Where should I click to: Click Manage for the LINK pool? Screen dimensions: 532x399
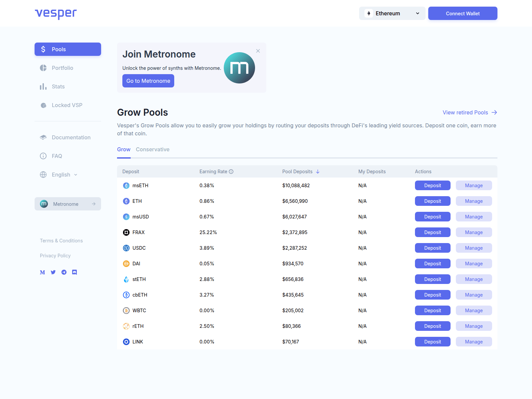pyautogui.click(x=473, y=342)
